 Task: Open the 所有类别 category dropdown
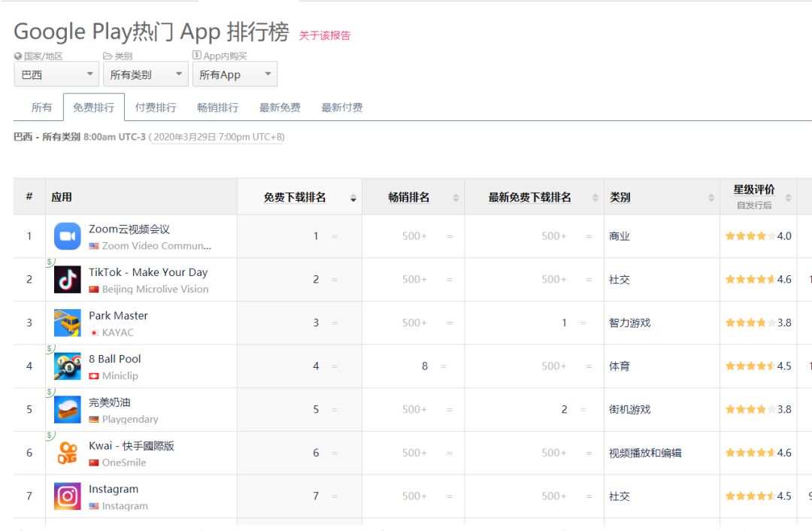[x=145, y=74]
